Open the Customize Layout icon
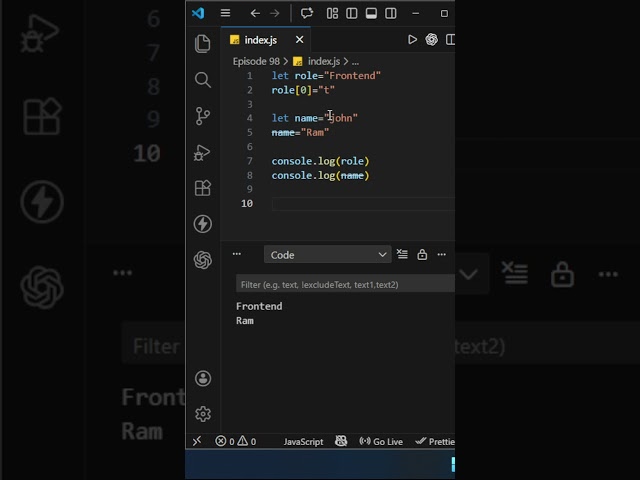This screenshot has height=480, width=640. point(332,13)
